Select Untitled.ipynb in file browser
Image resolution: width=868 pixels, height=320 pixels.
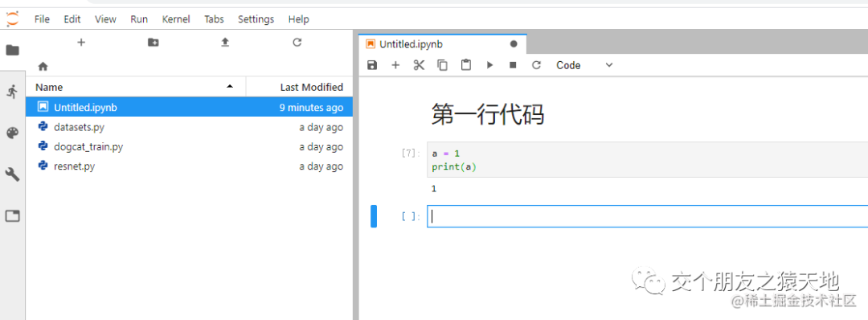tap(190, 107)
